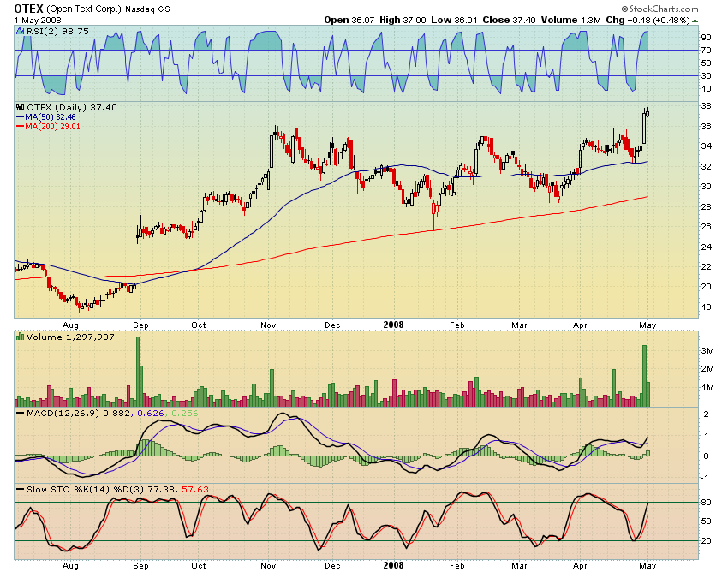Image resolution: width=728 pixels, height=572 pixels.
Task: Click the 10 level on RSI axis
Action: 707,89
